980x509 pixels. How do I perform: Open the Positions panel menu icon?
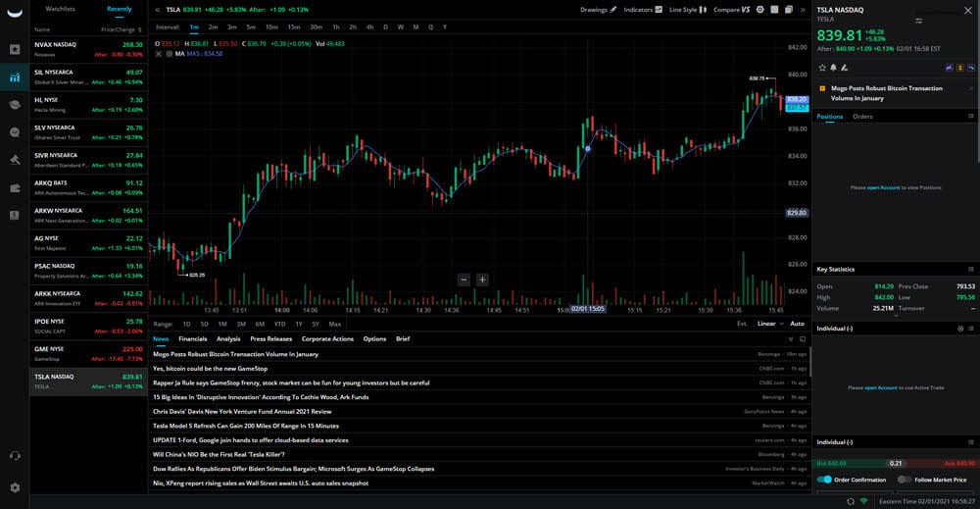970,117
